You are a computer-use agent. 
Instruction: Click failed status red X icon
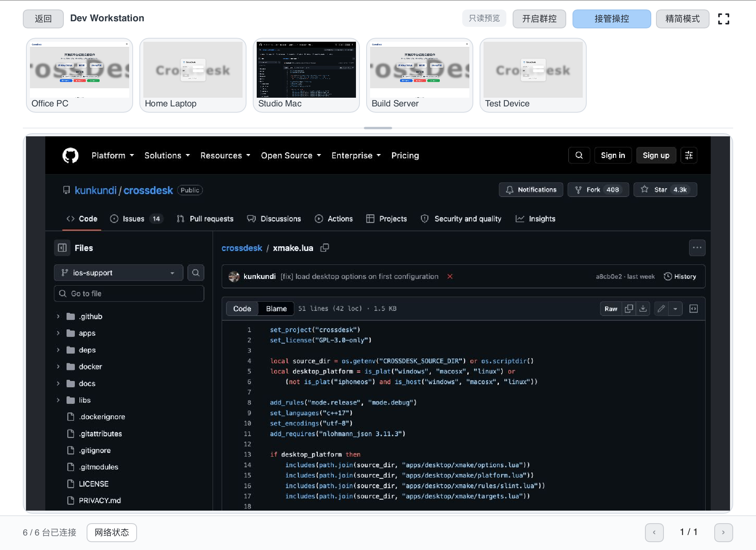[x=450, y=277]
